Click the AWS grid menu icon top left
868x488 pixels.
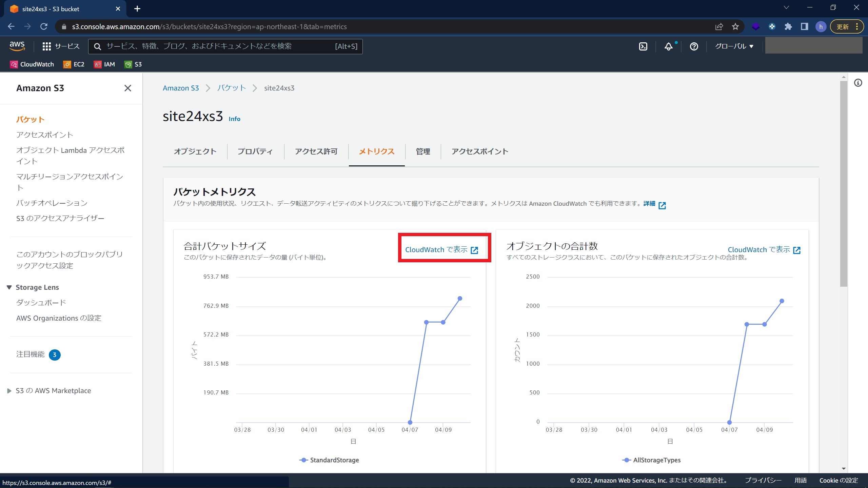(47, 46)
